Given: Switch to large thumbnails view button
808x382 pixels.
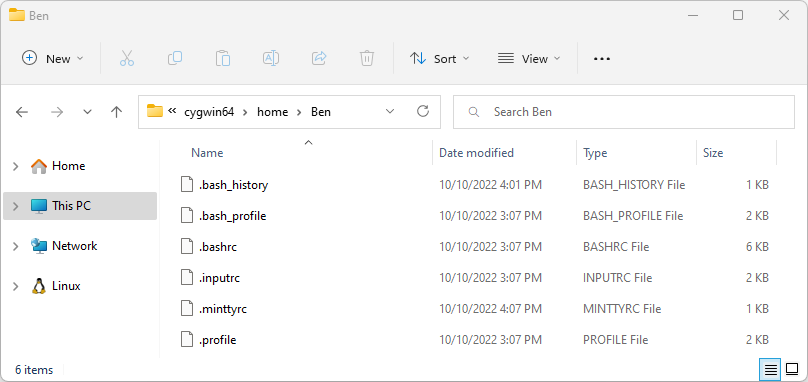Looking at the screenshot, I should [x=792, y=369].
